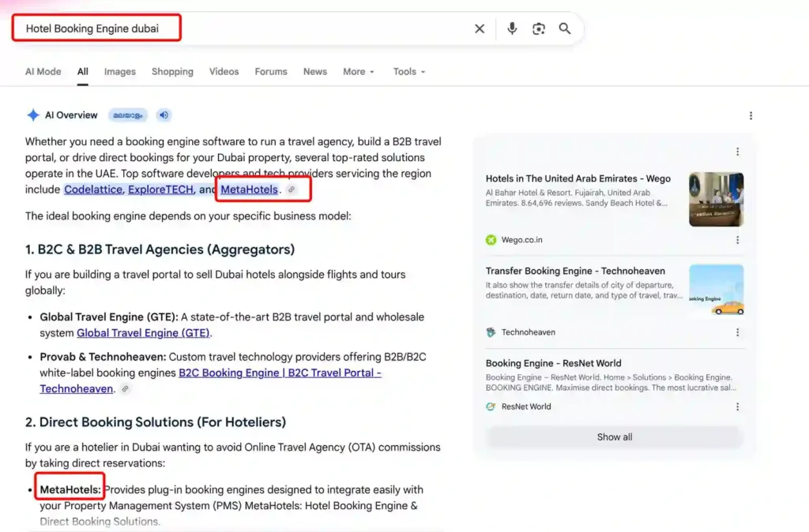Open the ExploreTECH link

point(160,189)
